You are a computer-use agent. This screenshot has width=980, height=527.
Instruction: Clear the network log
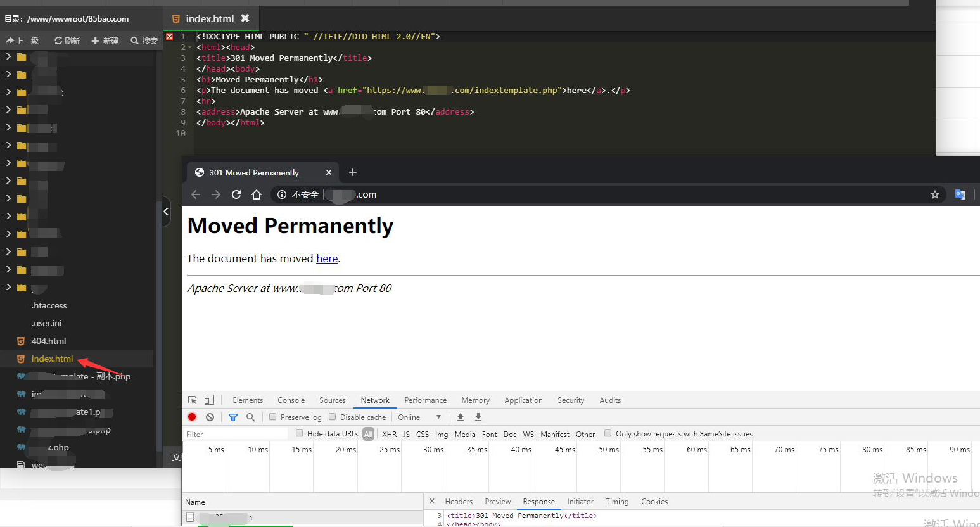tap(210, 417)
